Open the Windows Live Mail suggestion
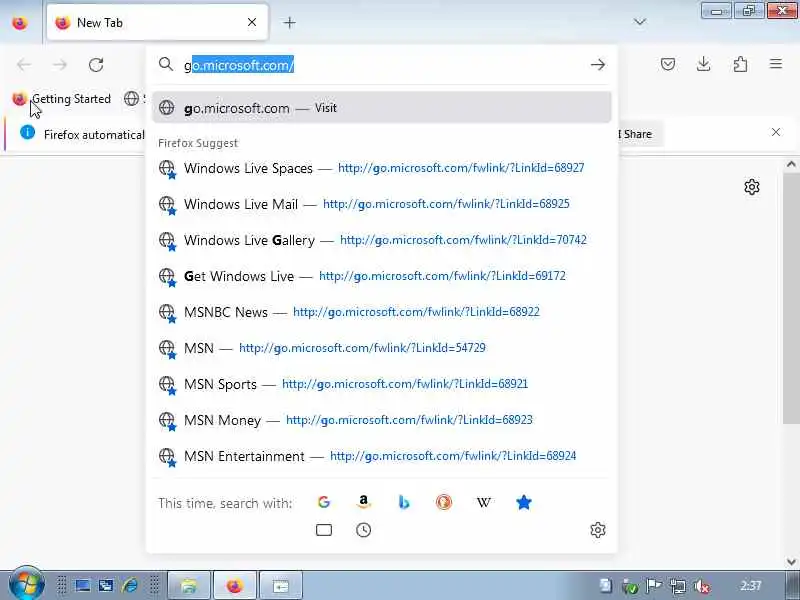Screen dimensions: 800x600 [x=382, y=204]
